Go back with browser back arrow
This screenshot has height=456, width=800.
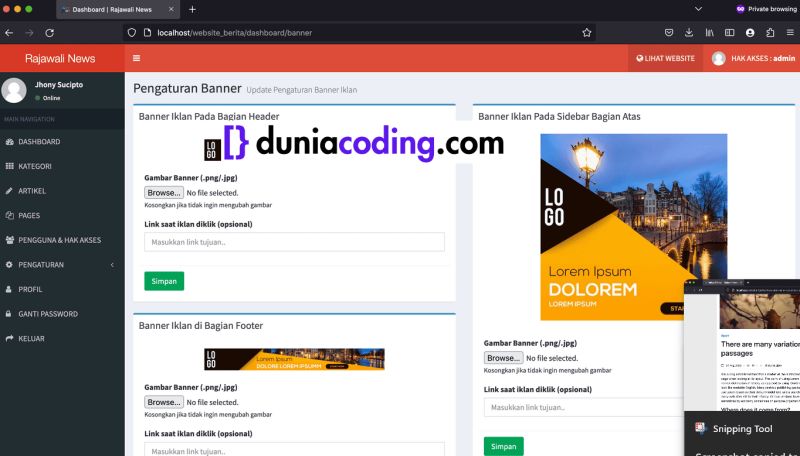coord(9,33)
